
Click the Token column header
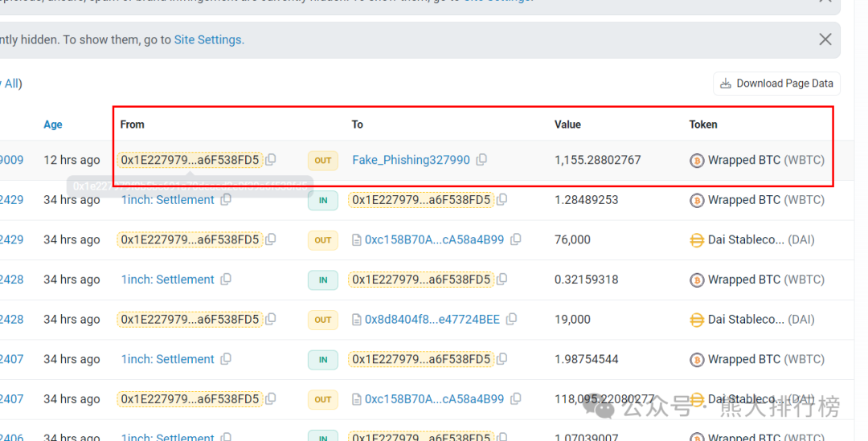click(703, 125)
